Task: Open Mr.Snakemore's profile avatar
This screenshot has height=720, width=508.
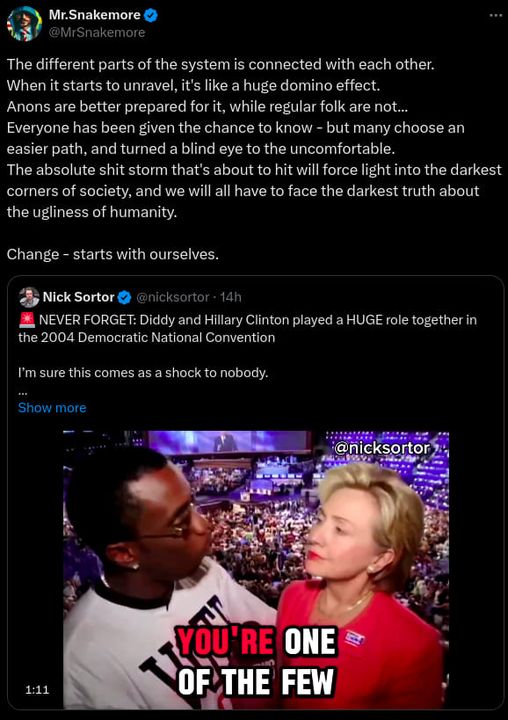Action: click(x=24, y=24)
